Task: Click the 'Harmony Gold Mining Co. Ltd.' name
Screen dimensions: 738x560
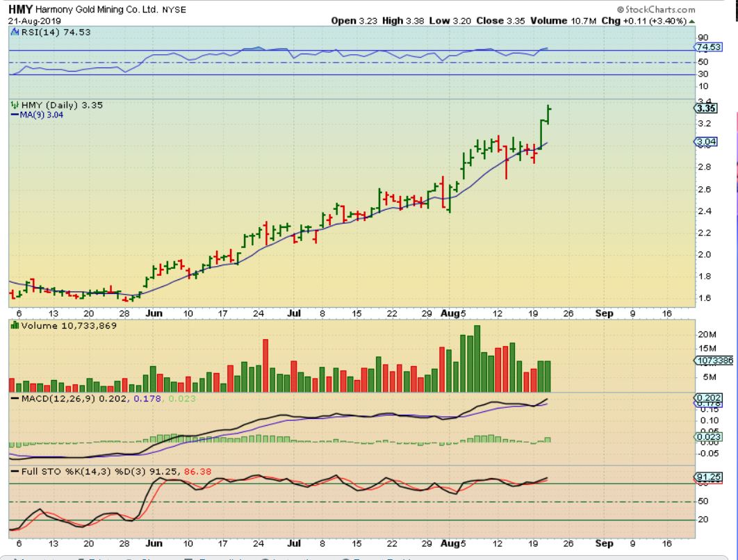Action: 97,10
